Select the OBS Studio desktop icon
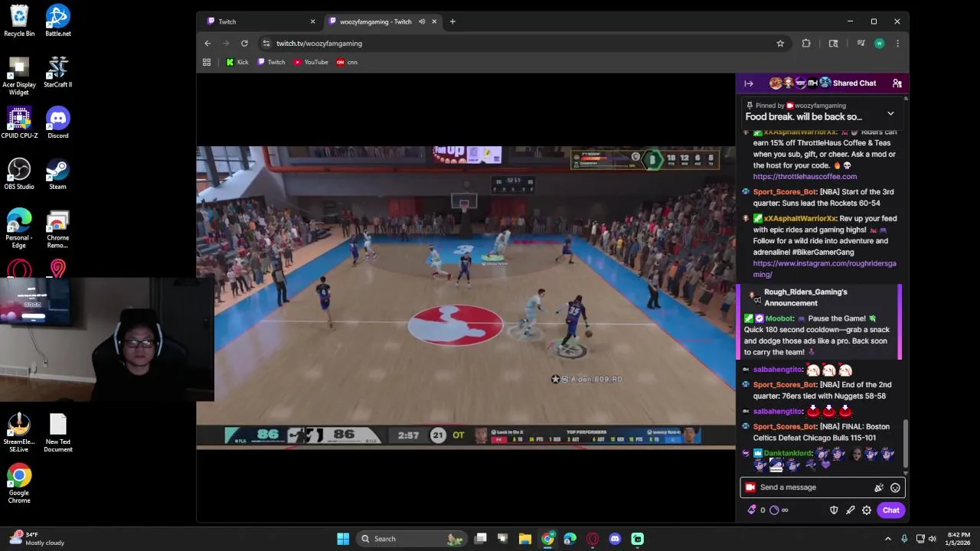The width and height of the screenshot is (980, 551). pos(19,174)
